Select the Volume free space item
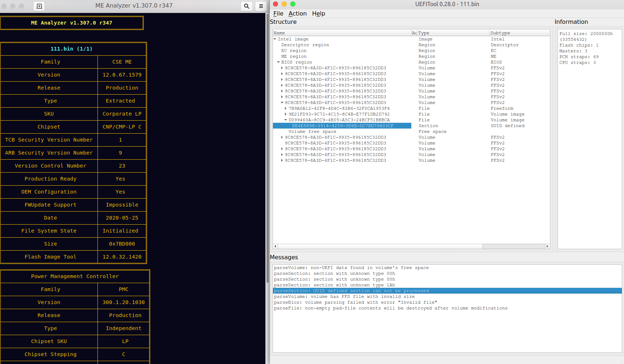 pyautogui.click(x=312, y=132)
